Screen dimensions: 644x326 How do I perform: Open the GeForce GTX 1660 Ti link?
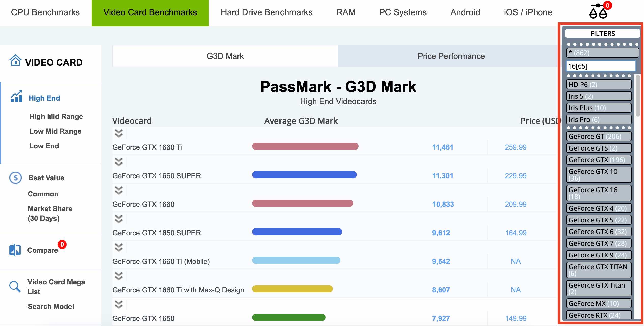tap(147, 147)
